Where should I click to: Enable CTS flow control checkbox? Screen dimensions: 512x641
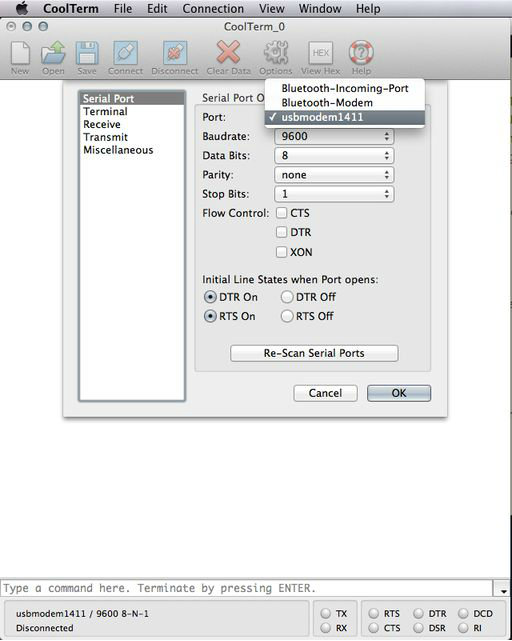[x=281, y=213]
